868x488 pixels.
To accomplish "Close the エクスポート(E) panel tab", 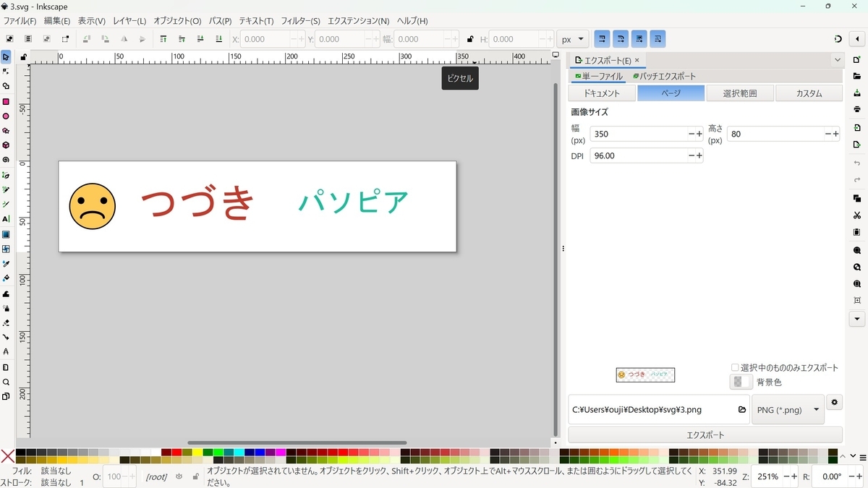I will (x=637, y=61).
